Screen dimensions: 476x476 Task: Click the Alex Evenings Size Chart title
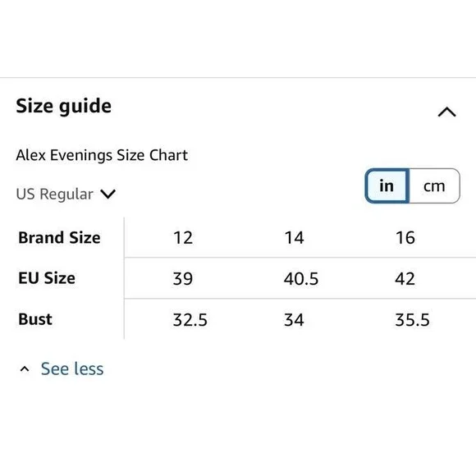102,155
